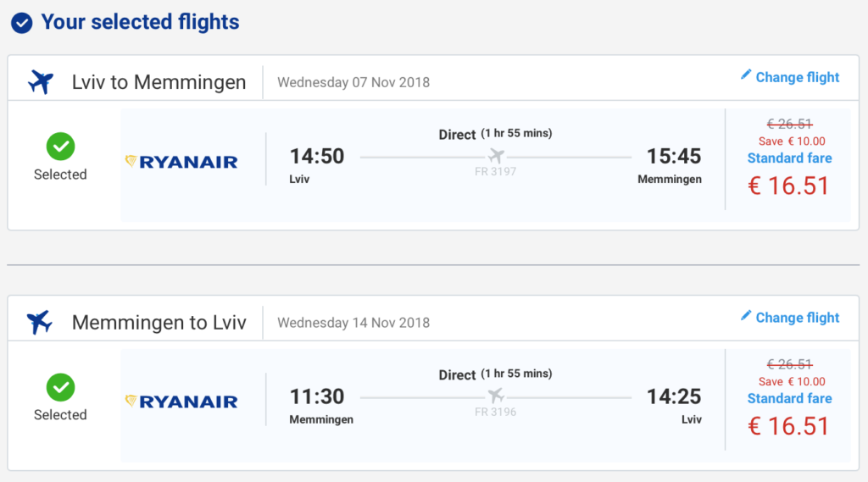Click the grey plane icon above FR 3197

tap(496, 156)
